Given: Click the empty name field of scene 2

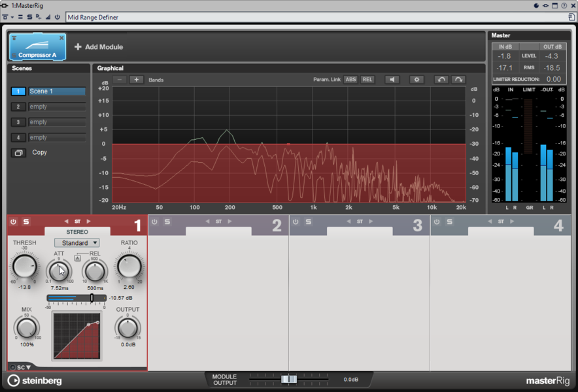Looking at the screenshot, I should 57,107.
